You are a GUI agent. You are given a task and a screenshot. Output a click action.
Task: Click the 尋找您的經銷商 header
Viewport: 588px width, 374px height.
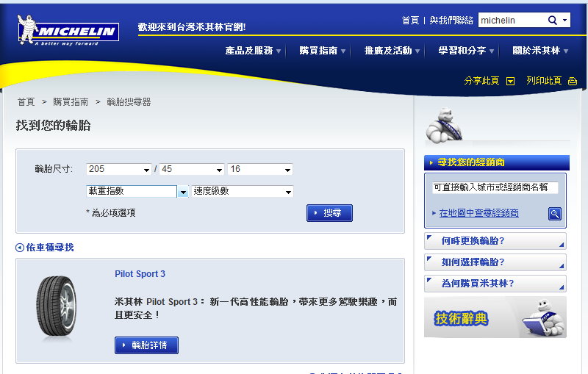(497, 162)
